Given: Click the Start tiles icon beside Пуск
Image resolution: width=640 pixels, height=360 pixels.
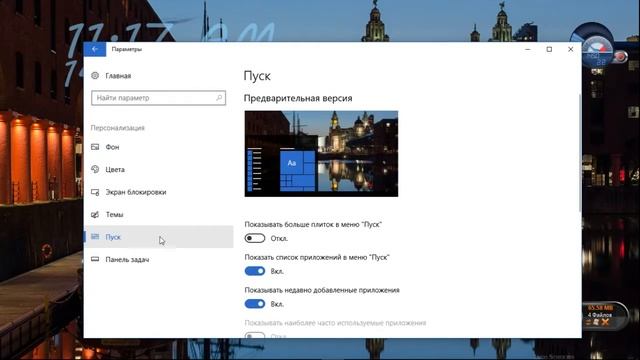Looking at the screenshot, I should 95,236.
